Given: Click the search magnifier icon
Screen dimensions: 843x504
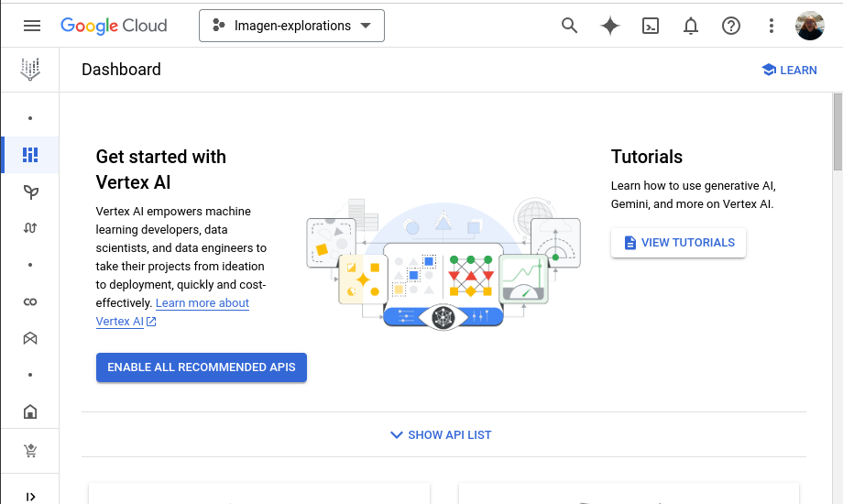Looking at the screenshot, I should pyautogui.click(x=570, y=26).
